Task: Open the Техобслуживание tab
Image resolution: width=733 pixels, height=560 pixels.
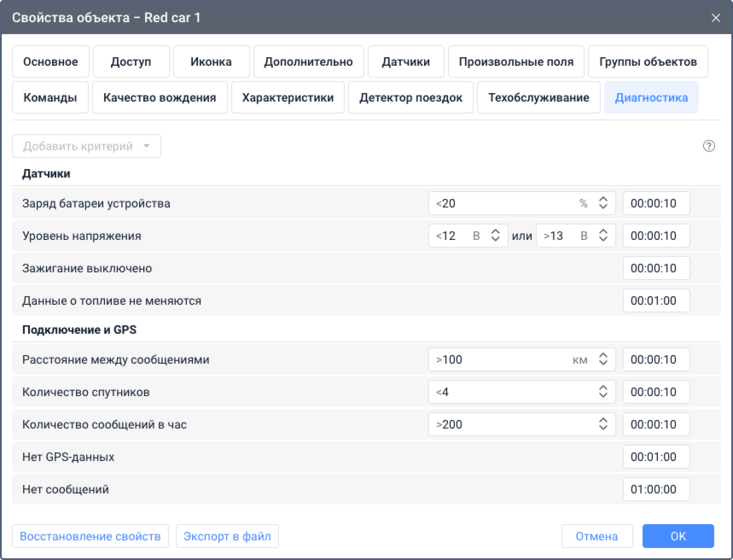Action: [538, 97]
